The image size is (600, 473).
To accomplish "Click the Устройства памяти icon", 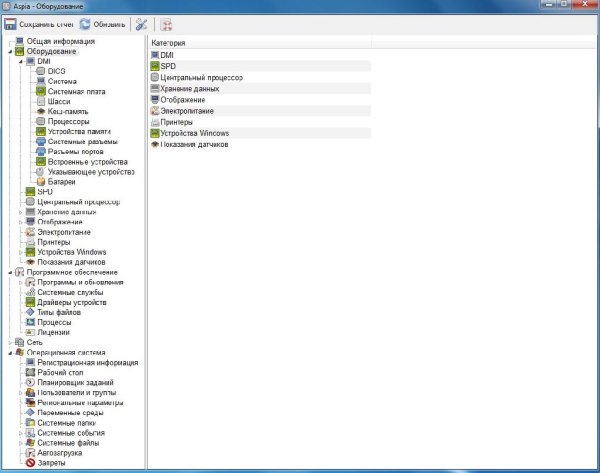I will (41, 131).
